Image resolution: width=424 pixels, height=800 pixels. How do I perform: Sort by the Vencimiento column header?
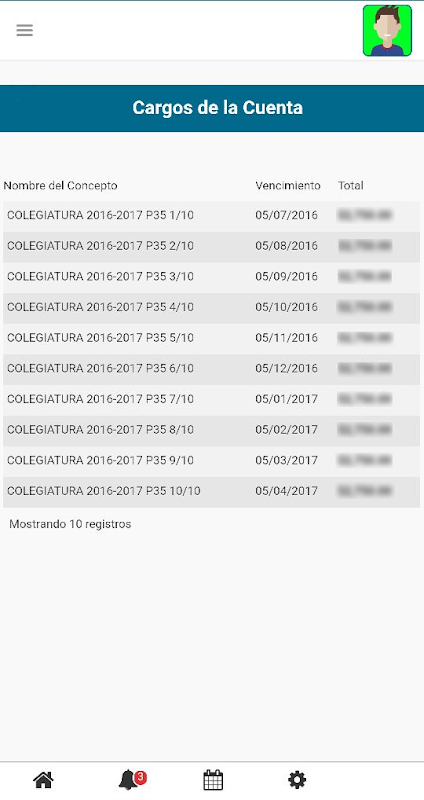pos(288,186)
